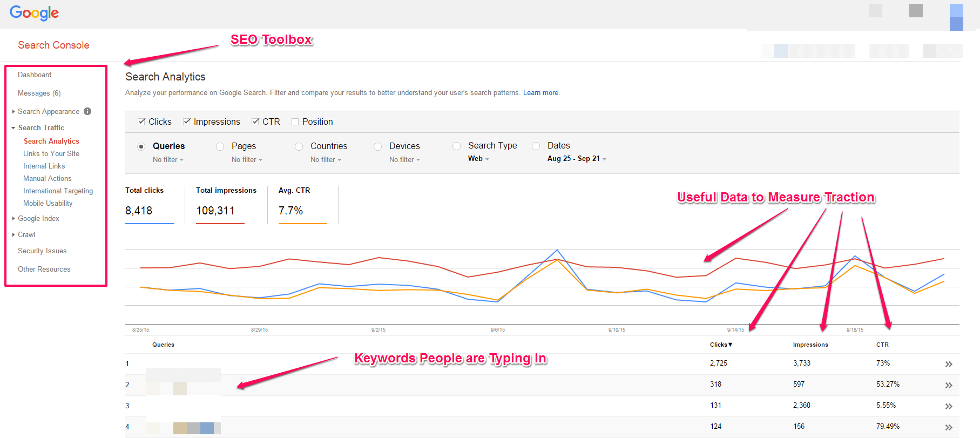Screen dimensions: 980x438
Task: Click the 2,725 clicks cell
Action: click(718, 363)
